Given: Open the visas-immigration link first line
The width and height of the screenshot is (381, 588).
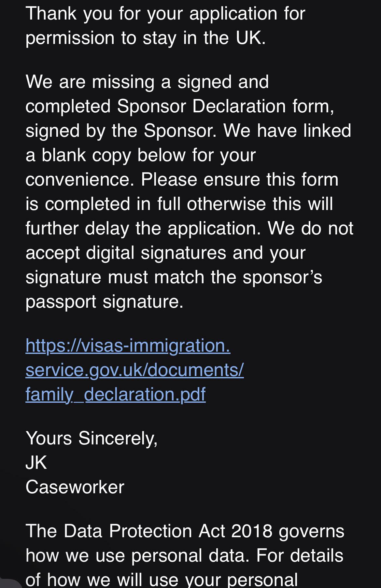Looking at the screenshot, I should point(128,345).
